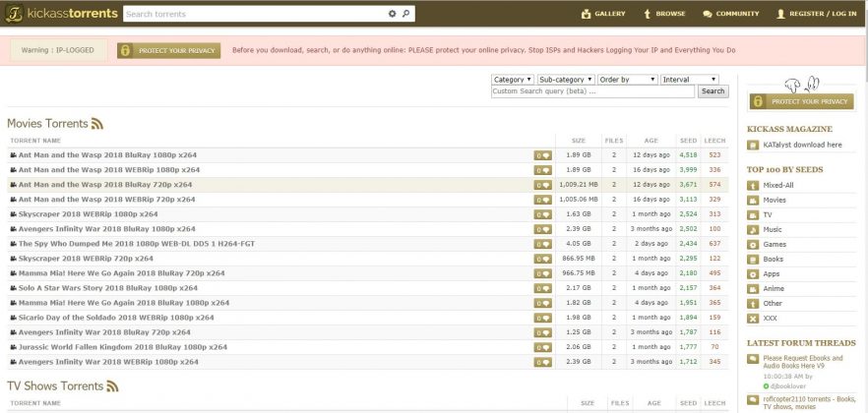Open Register / Log in page
868x413 pixels.
815,15
